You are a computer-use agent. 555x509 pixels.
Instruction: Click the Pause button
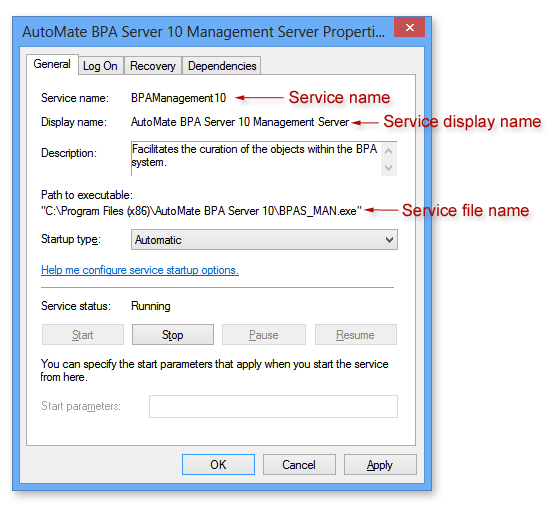(x=264, y=334)
